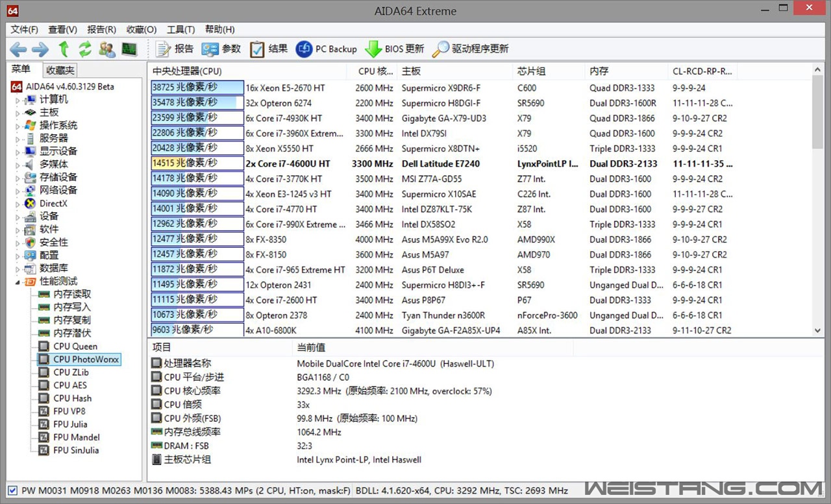This screenshot has height=504, width=831.
Task: Open the 结果 results toolbar button
Action: pyautogui.click(x=269, y=49)
